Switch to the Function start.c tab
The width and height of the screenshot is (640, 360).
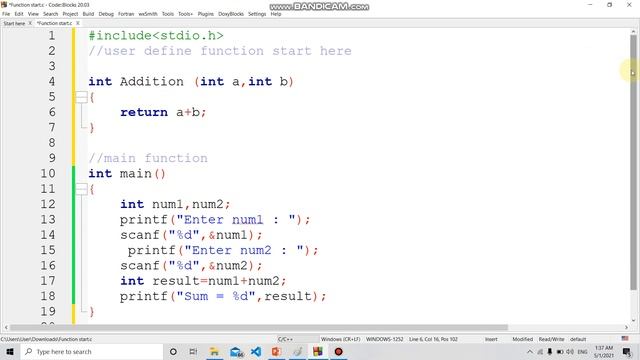coord(54,23)
